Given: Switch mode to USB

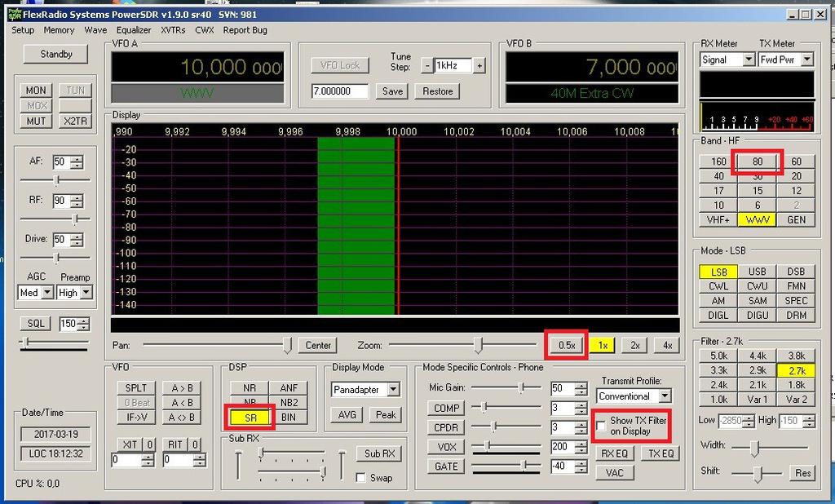Looking at the screenshot, I should pos(758,272).
